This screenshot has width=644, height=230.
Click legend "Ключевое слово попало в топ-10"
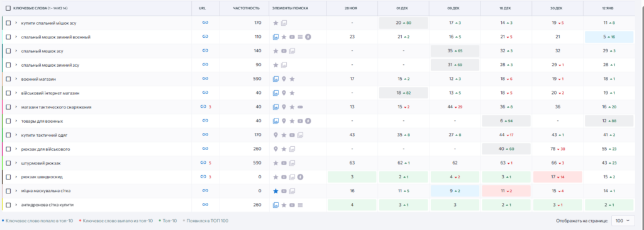tap(39, 221)
